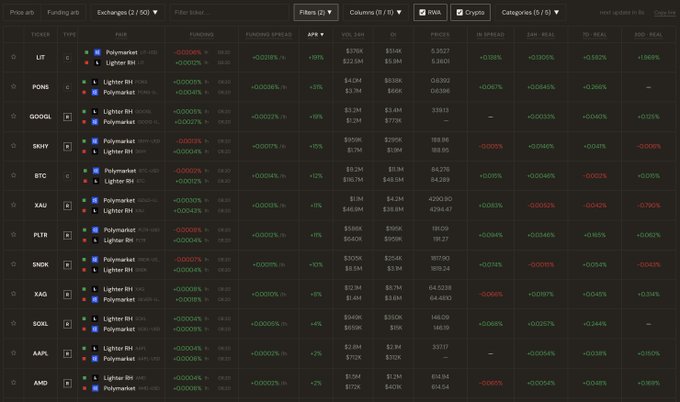Mark AAPL as favorite with star
680x402 pixels.
pos(13,353)
